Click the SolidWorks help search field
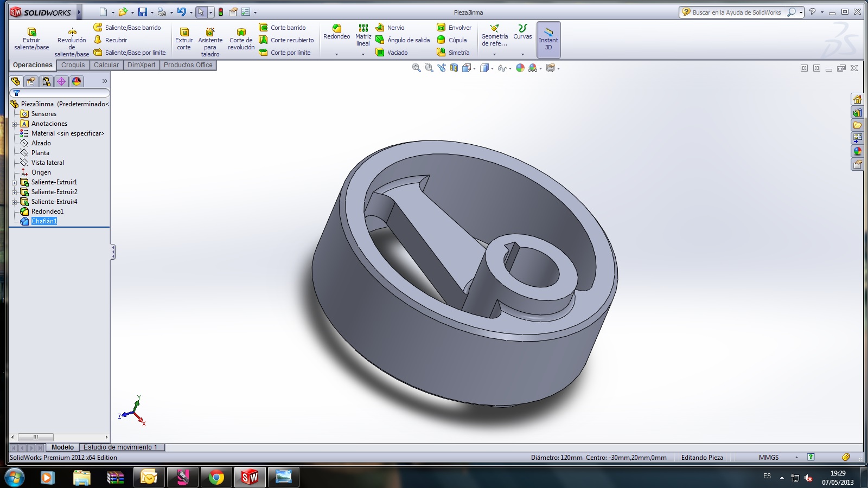The height and width of the screenshot is (488, 868). tap(737, 12)
